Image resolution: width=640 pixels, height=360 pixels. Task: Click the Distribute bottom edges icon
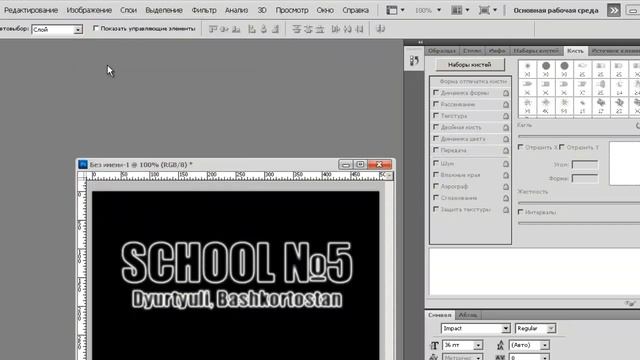(320, 29)
